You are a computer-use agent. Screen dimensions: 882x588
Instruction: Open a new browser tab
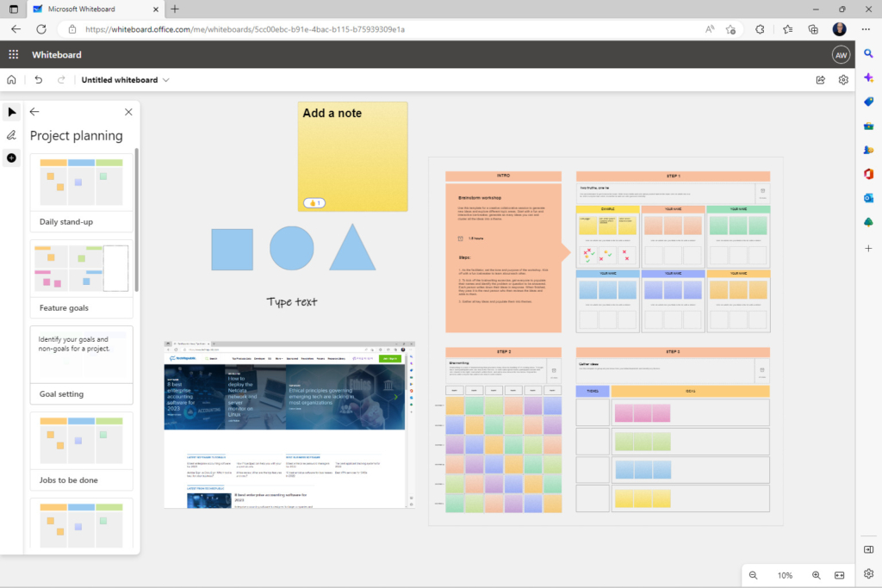(176, 10)
